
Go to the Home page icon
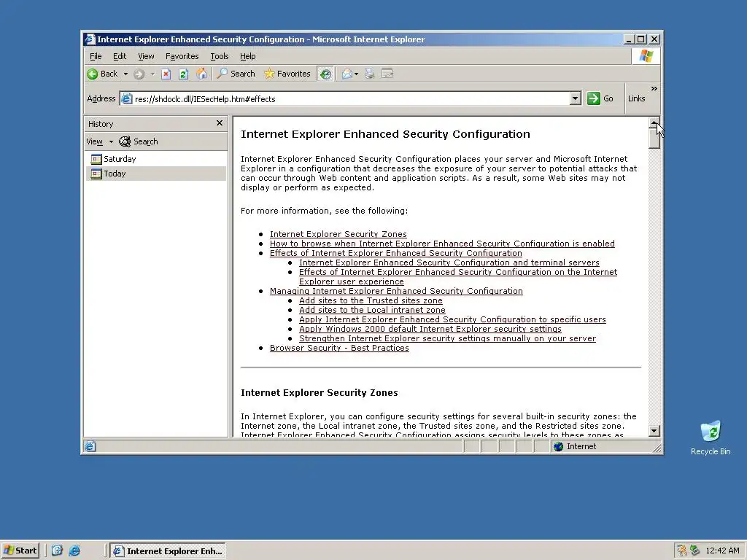(x=201, y=74)
